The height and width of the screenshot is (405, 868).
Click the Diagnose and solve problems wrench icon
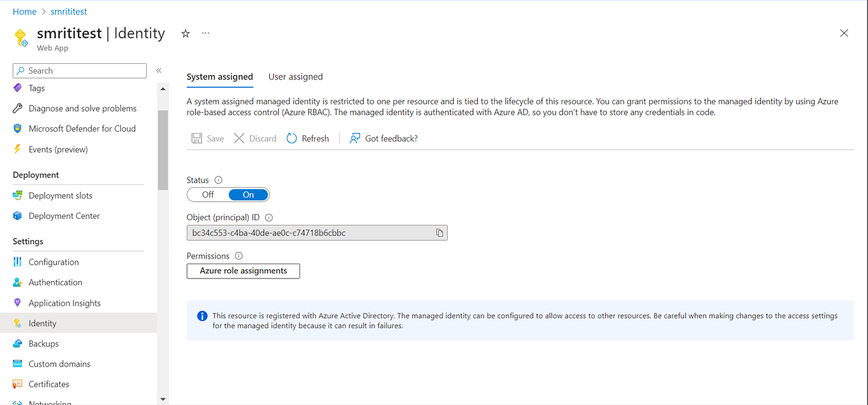[x=17, y=109]
